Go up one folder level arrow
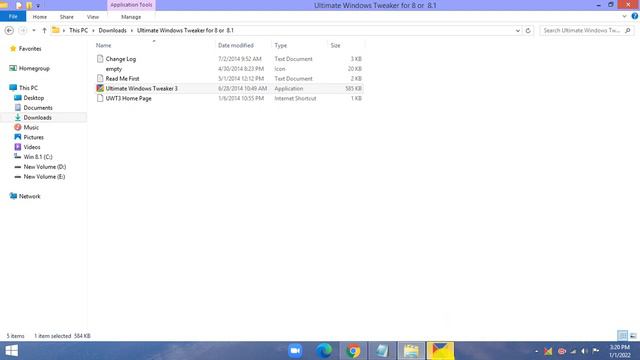The image size is (640, 360). 44,31
